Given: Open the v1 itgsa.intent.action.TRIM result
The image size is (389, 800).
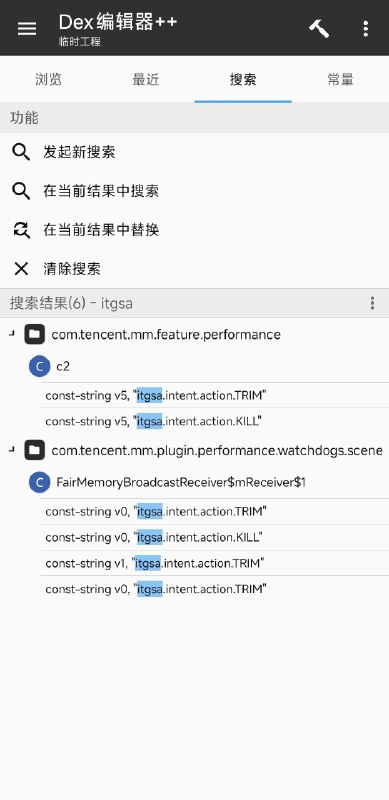Looking at the screenshot, I should (x=214, y=563).
